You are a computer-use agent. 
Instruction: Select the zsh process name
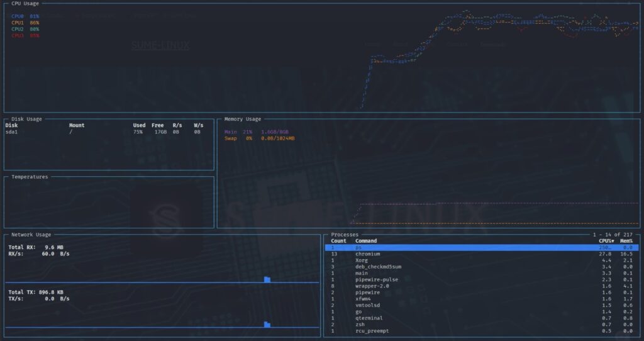pyautogui.click(x=360, y=325)
